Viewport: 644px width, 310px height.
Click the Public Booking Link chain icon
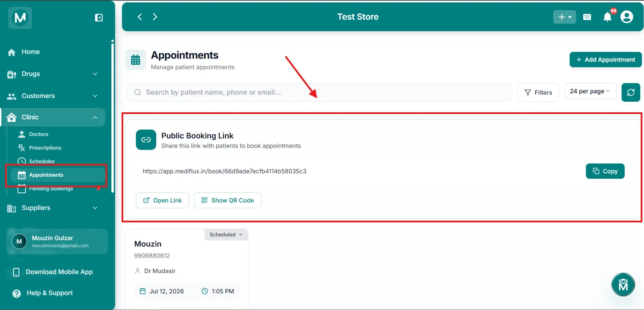146,140
